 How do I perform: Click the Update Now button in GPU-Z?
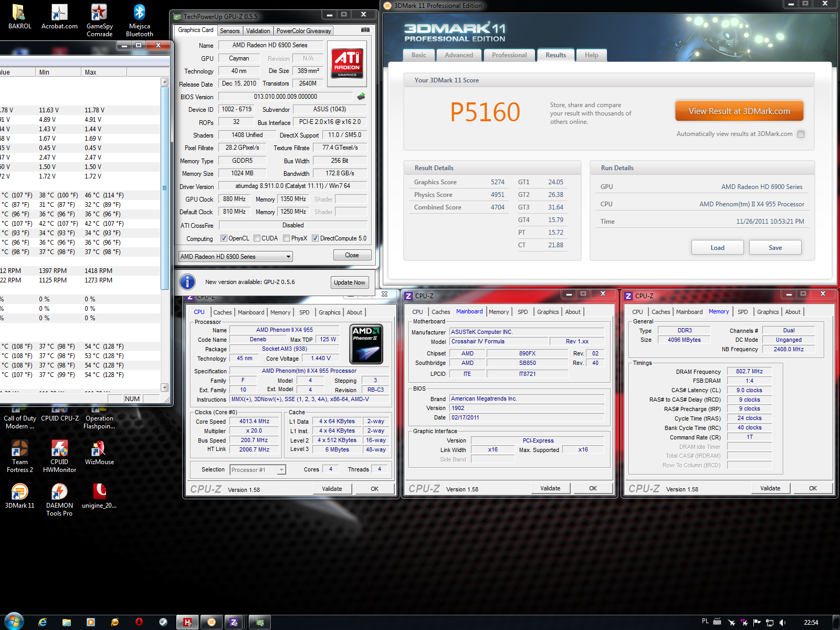tap(349, 282)
